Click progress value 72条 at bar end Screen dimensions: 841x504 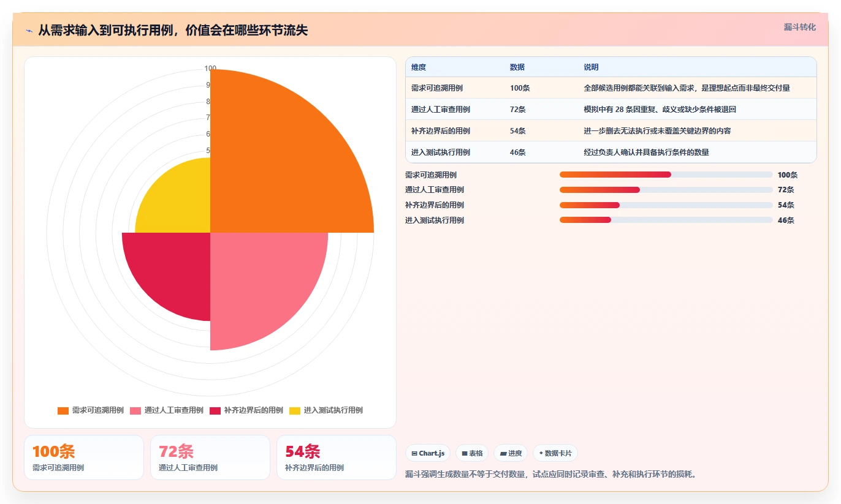786,190
